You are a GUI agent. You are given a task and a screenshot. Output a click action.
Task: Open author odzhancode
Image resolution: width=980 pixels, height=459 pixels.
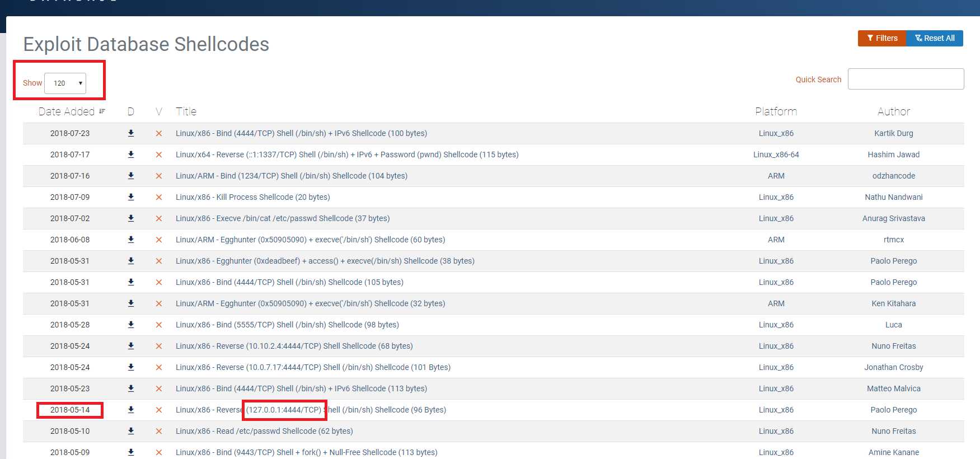pyautogui.click(x=894, y=176)
